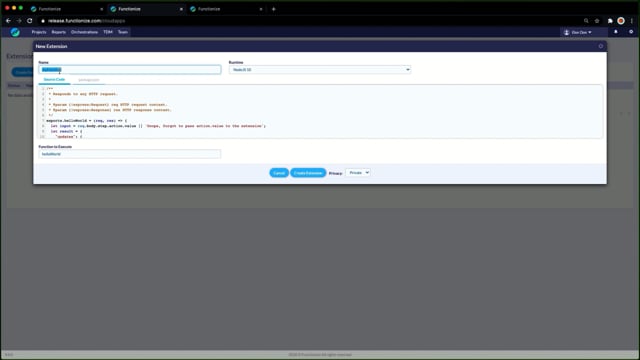Click the 'Responds to any HTTP request' comment

(83, 94)
